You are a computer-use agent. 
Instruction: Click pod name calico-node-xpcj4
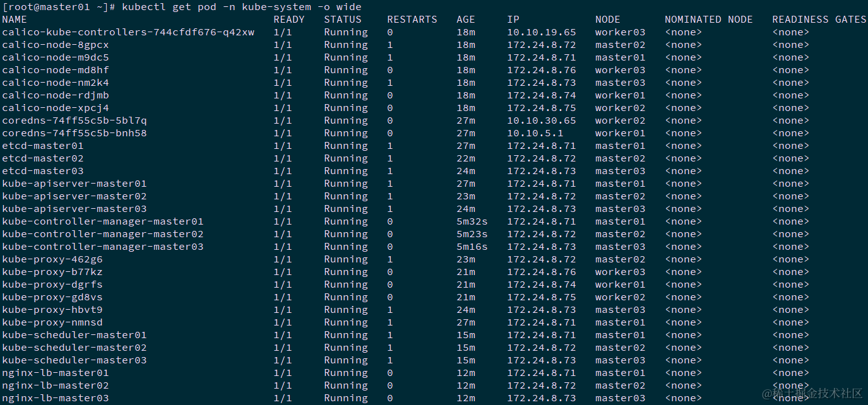click(56, 108)
